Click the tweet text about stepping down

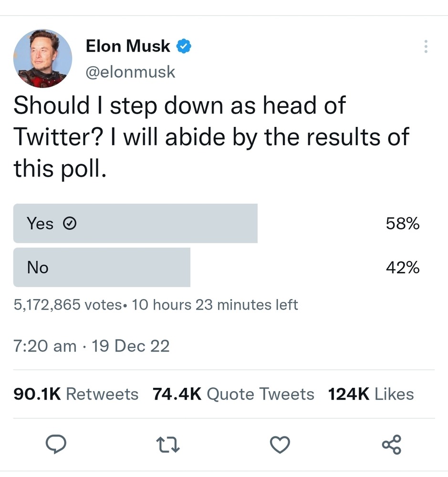210,137
